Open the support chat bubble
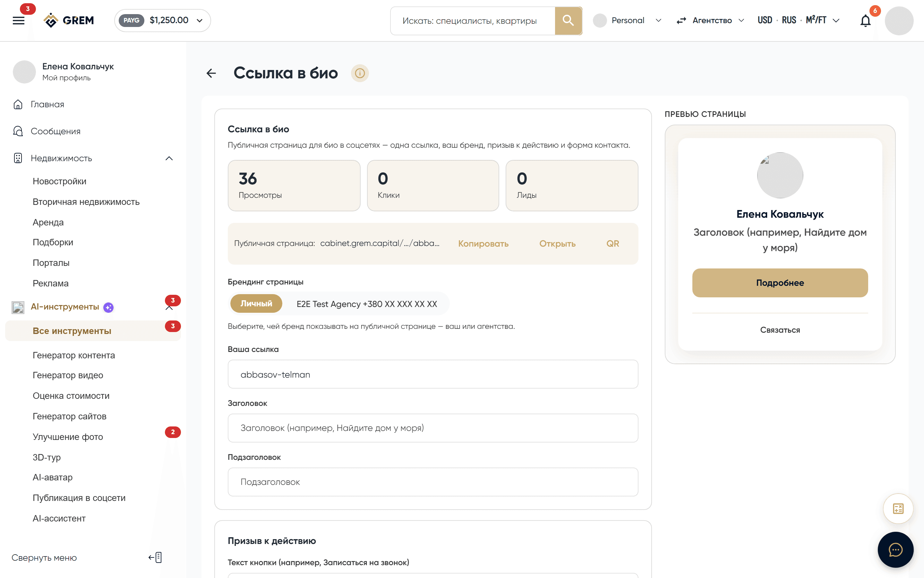 (895, 550)
